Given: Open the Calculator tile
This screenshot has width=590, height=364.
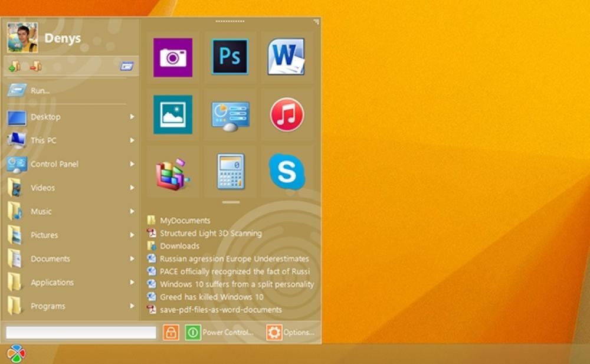Looking at the screenshot, I should point(230,171).
